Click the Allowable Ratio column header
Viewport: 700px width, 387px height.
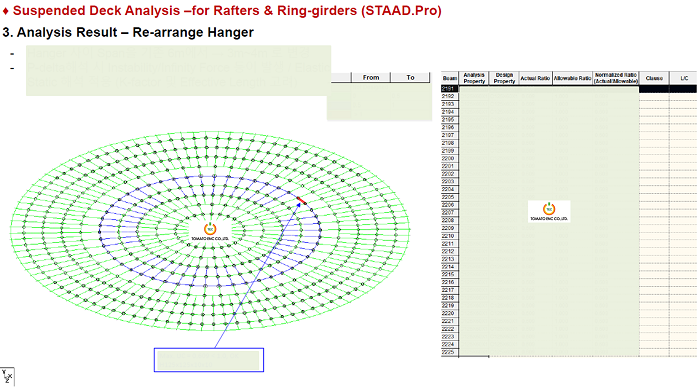(572, 78)
